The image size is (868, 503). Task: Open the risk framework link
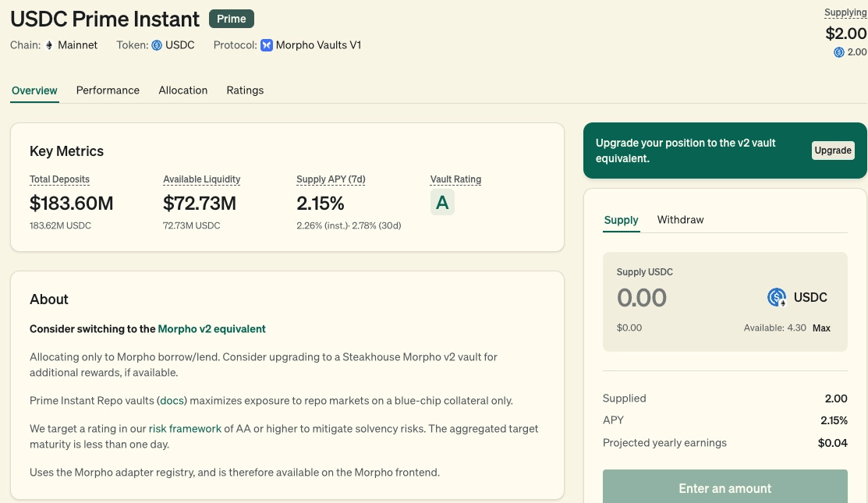click(185, 429)
